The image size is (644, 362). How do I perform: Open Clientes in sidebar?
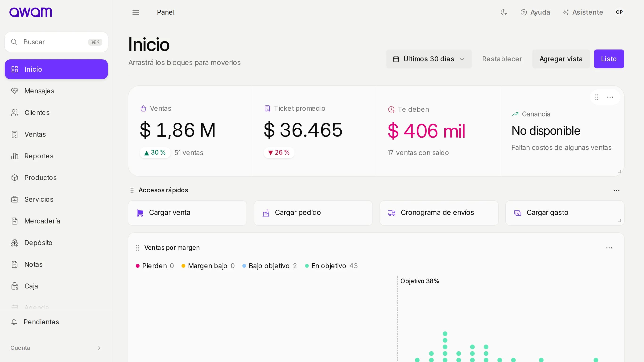click(56, 113)
